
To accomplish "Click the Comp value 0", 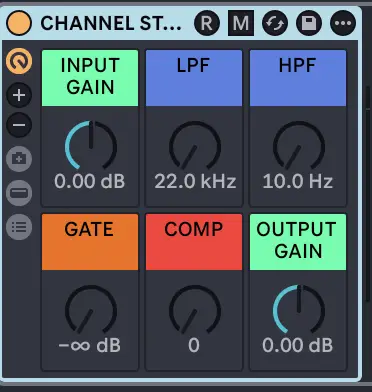I will (194, 346).
